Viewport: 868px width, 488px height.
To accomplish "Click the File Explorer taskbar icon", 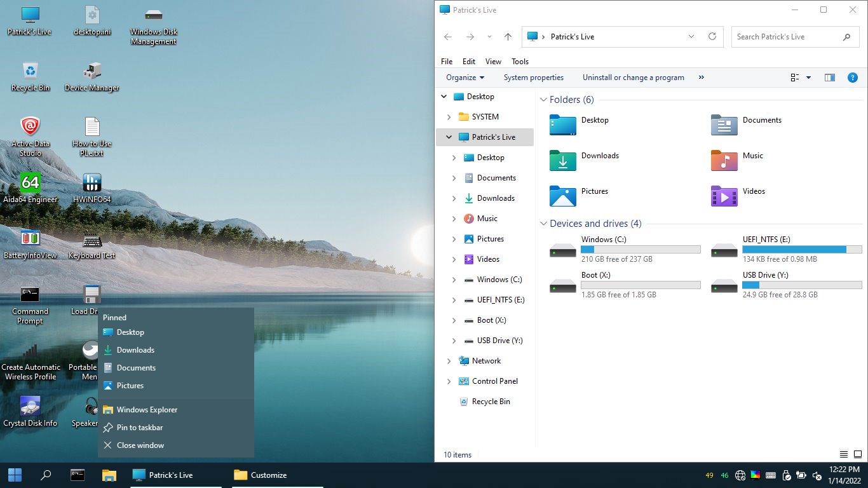I will pyautogui.click(x=109, y=475).
